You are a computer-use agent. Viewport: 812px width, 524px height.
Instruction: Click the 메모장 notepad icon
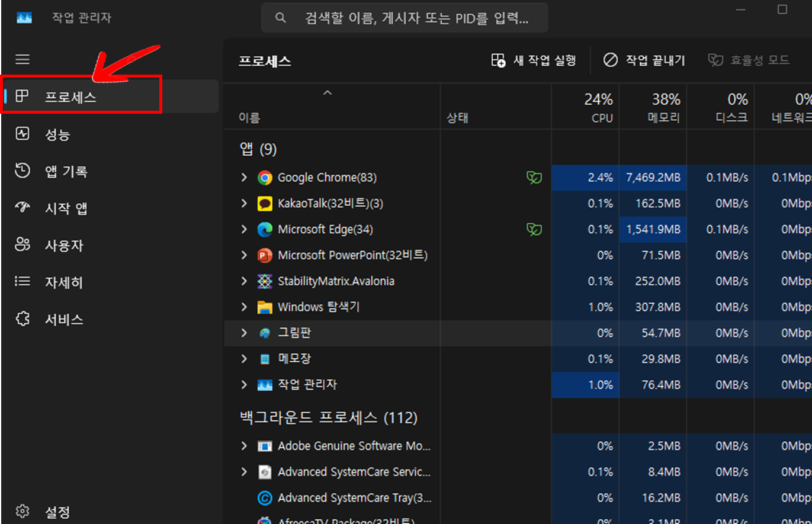[265, 359]
